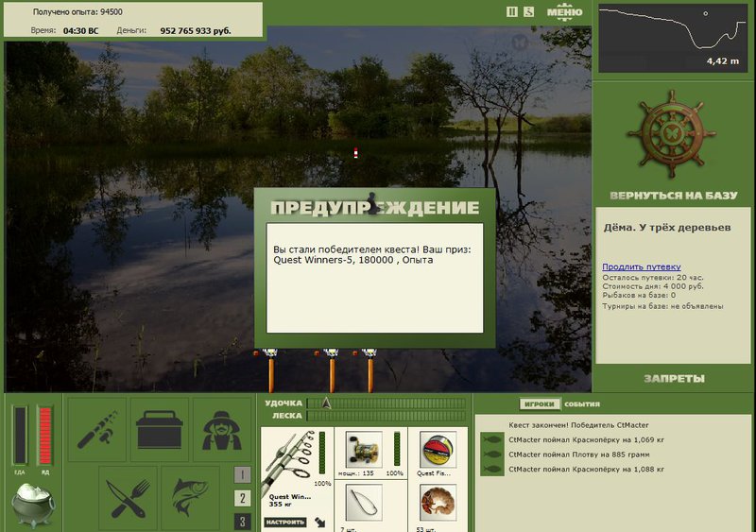The image size is (756, 532).
Task: Open the knife and fork food icon
Action: pos(129,499)
